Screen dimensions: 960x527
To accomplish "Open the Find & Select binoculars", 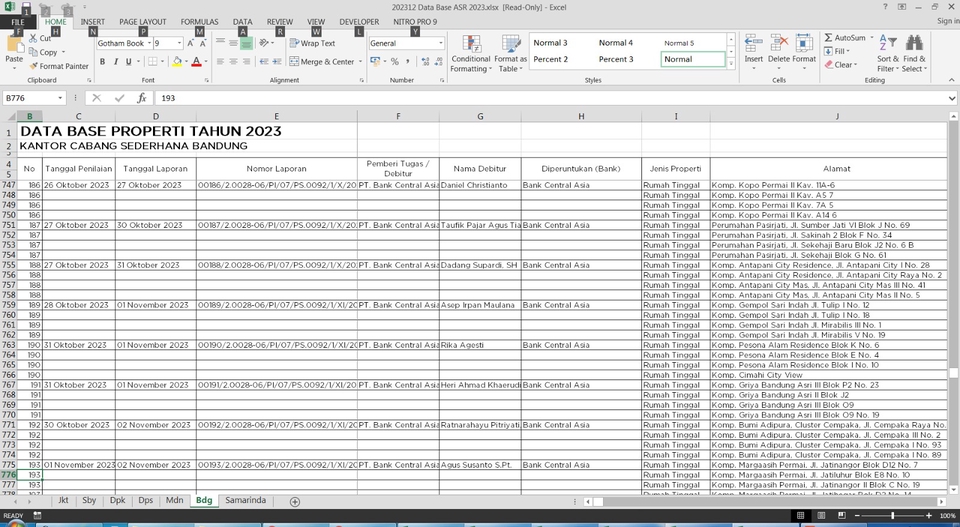I will click(x=914, y=54).
